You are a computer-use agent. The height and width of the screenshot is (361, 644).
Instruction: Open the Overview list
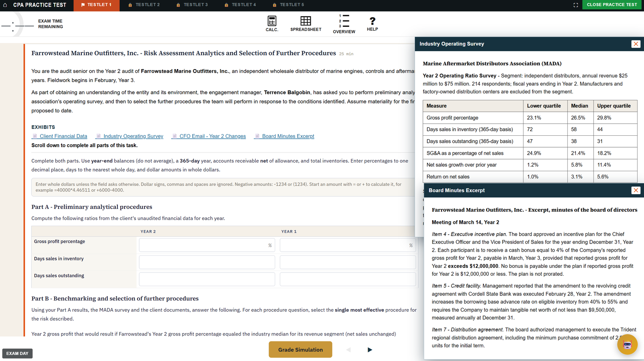tap(344, 24)
